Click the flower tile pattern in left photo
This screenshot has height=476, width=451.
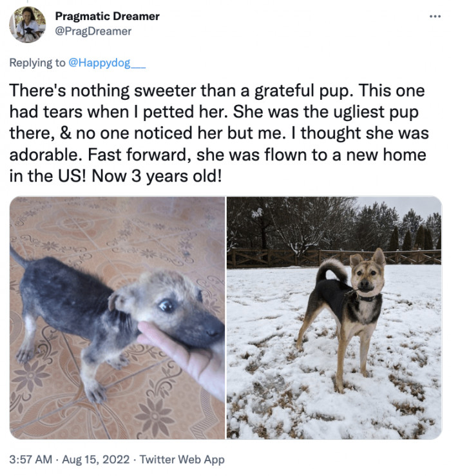[x=31, y=376]
